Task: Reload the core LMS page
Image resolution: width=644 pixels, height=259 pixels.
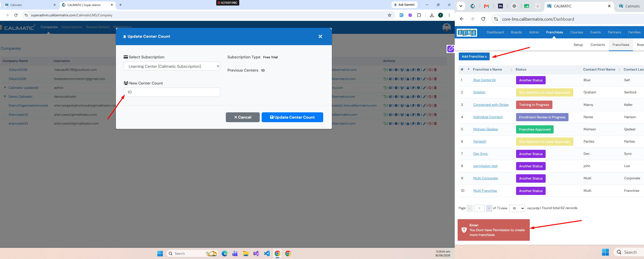Action: (x=483, y=19)
